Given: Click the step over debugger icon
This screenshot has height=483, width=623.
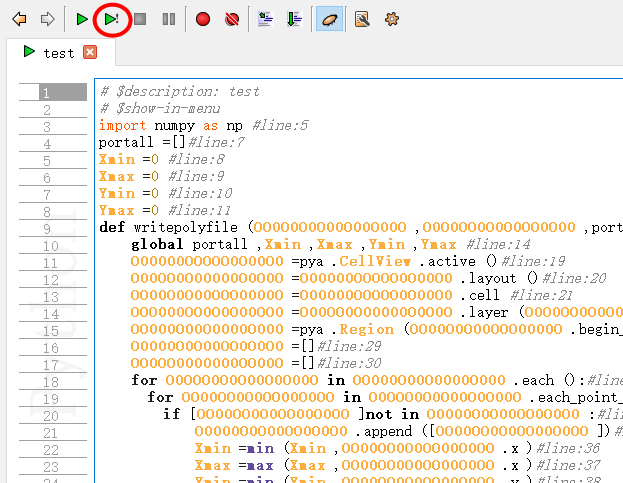Looking at the screenshot, I should click(x=264, y=19).
